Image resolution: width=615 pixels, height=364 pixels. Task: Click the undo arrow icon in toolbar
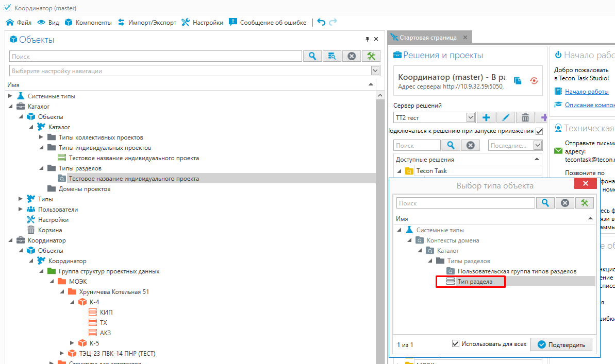pyautogui.click(x=321, y=22)
